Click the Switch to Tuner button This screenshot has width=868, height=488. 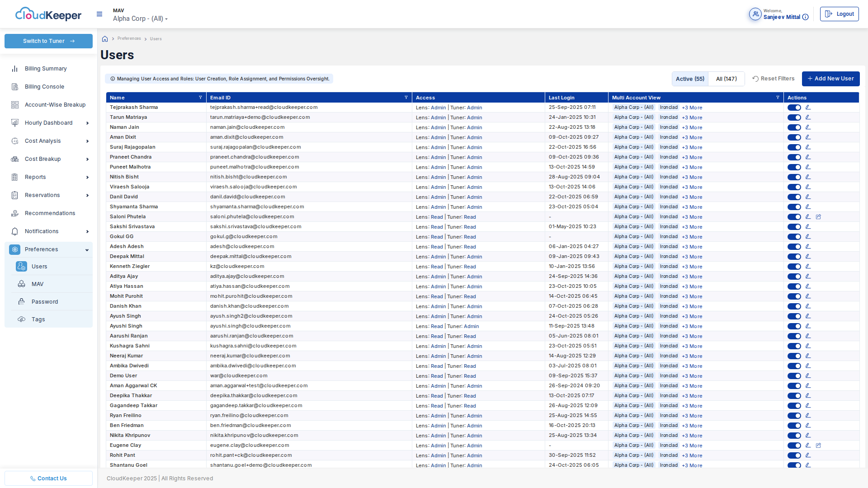(48, 41)
